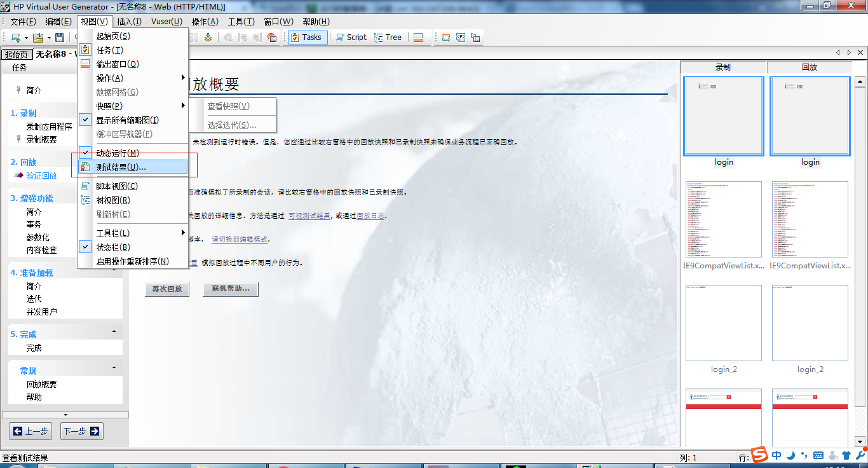
Task: Click the rightmost stacked windows toolbar icon
Action: (x=475, y=38)
